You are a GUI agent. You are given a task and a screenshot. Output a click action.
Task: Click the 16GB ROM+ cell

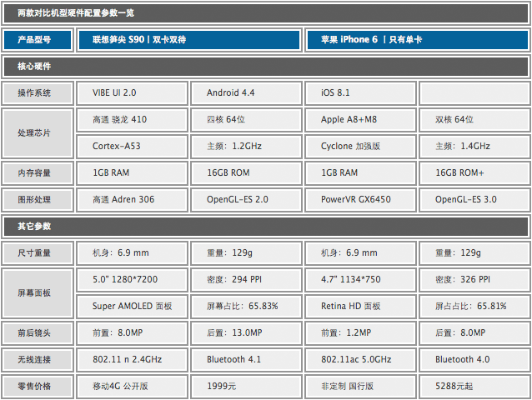coord(475,172)
